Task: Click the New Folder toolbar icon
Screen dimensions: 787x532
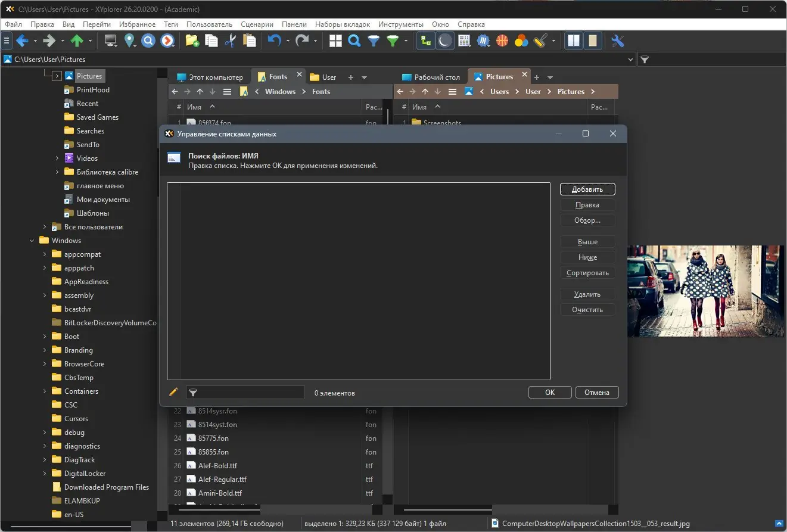Action: (192, 41)
